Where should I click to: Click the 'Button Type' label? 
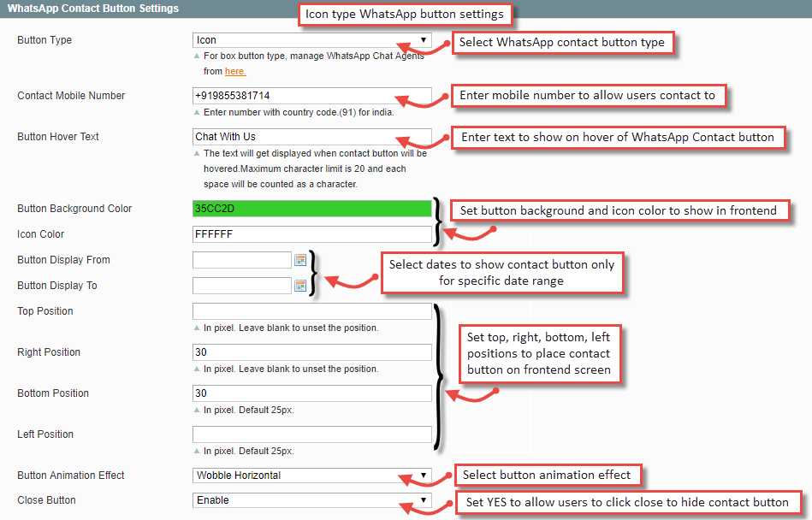pos(44,40)
